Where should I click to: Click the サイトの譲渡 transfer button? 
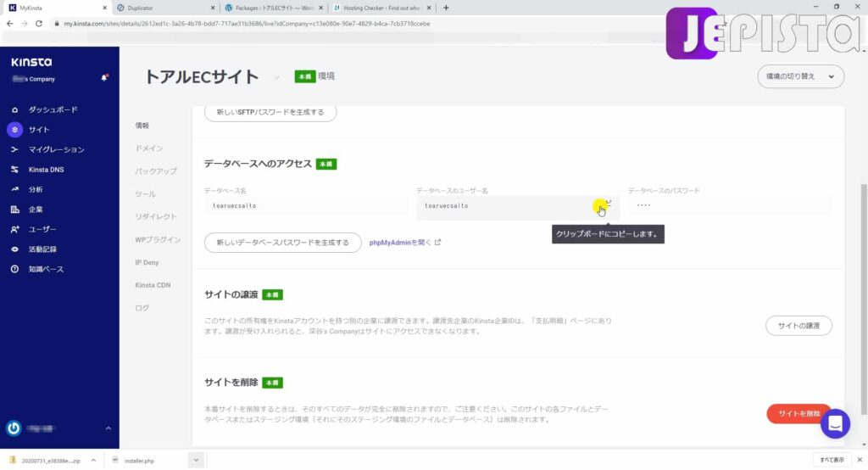[x=798, y=326]
